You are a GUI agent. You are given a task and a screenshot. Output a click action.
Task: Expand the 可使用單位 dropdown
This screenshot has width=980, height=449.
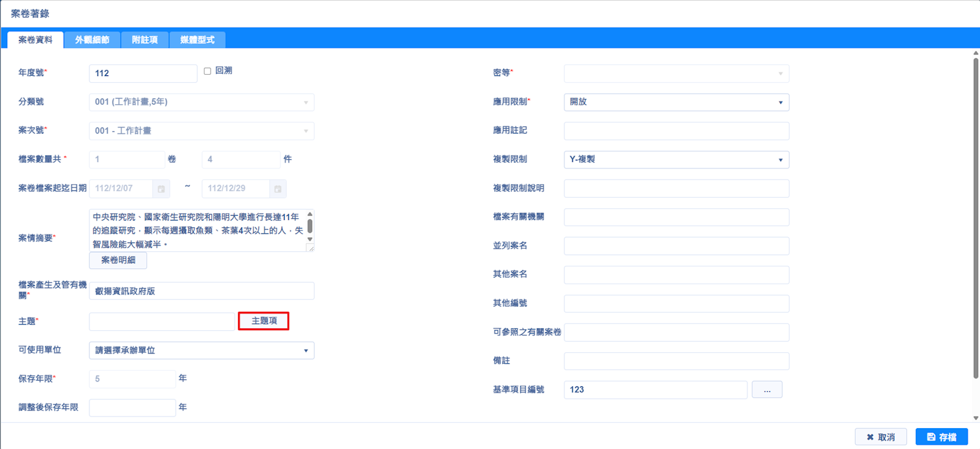tap(201, 350)
